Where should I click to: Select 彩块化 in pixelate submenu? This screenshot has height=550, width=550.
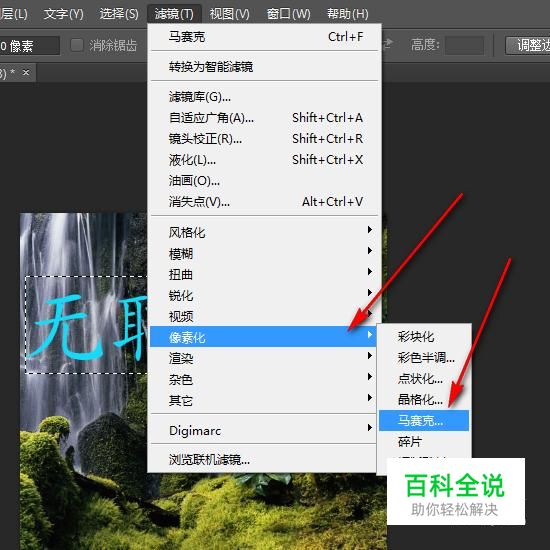pos(424,336)
